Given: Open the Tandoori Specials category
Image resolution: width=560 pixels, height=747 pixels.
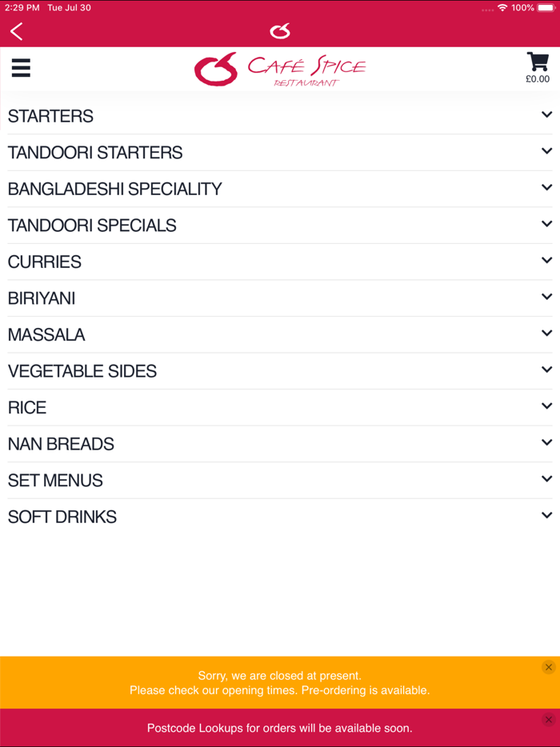Looking at the screenshot, I should pos(92,226).
